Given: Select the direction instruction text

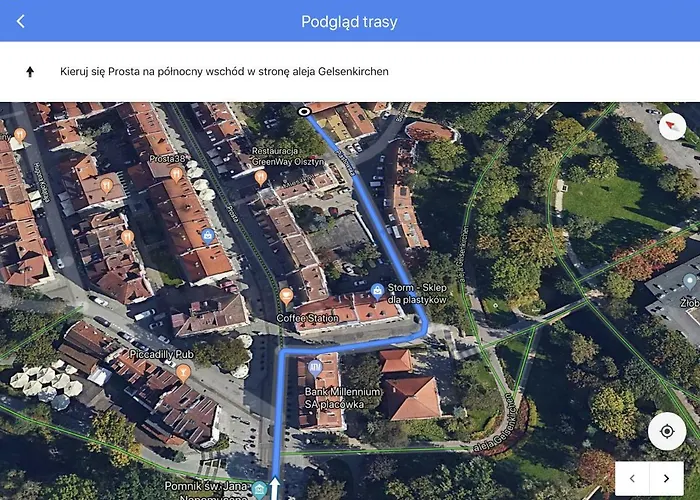Looking at the screenshot, I should coord(224,71).
